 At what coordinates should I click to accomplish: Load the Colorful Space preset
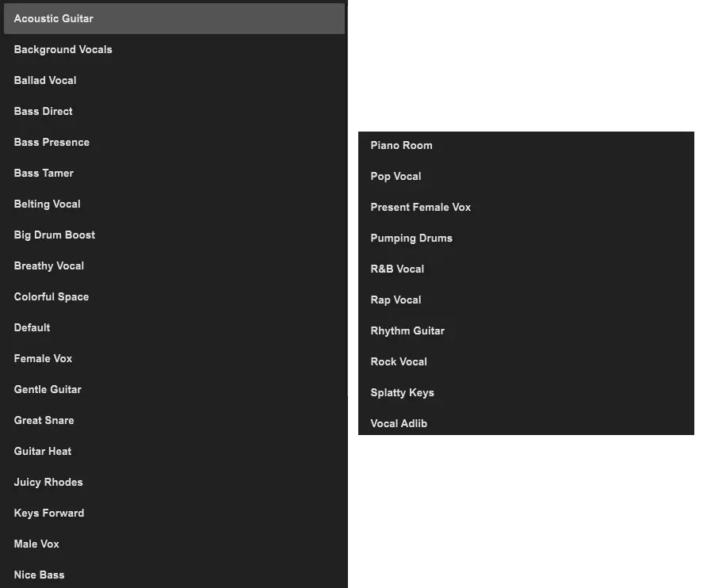pos(51,296)
